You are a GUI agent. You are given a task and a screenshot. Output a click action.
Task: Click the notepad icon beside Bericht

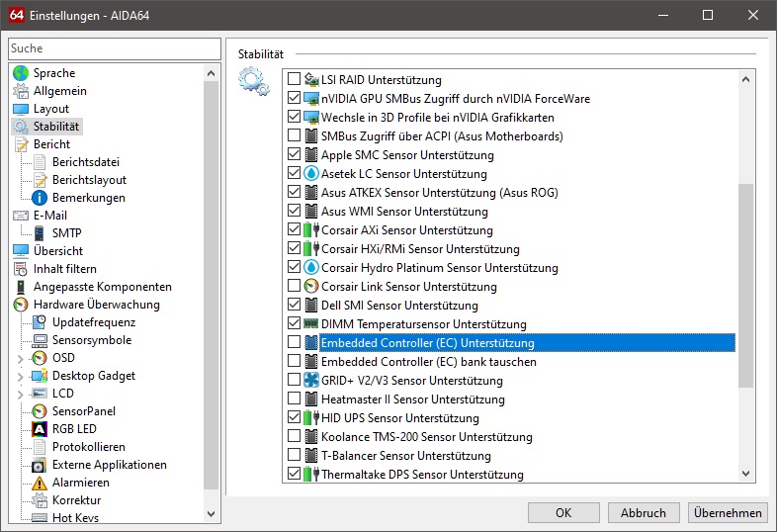21,144
